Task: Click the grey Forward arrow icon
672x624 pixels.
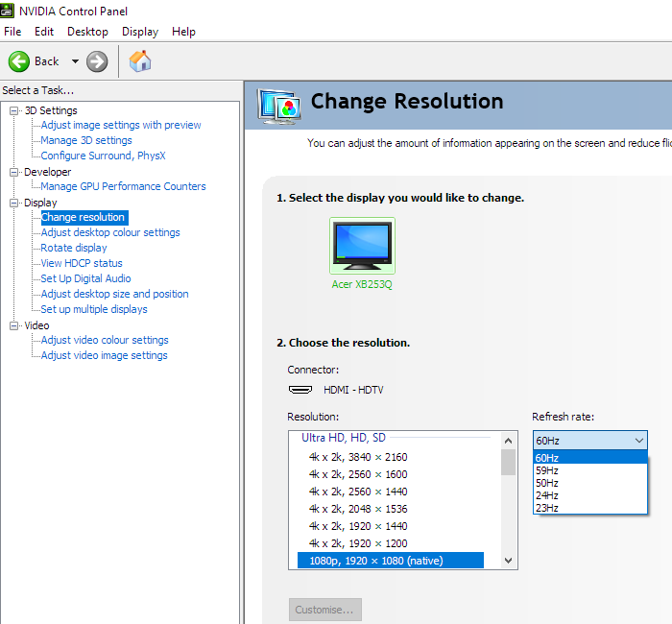Action: click(97, 61)
